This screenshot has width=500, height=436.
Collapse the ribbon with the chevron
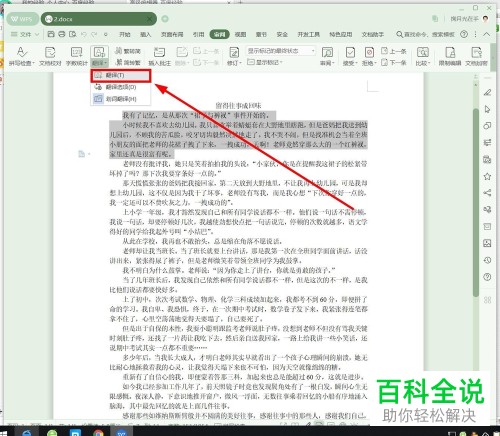tap(487, 34)
